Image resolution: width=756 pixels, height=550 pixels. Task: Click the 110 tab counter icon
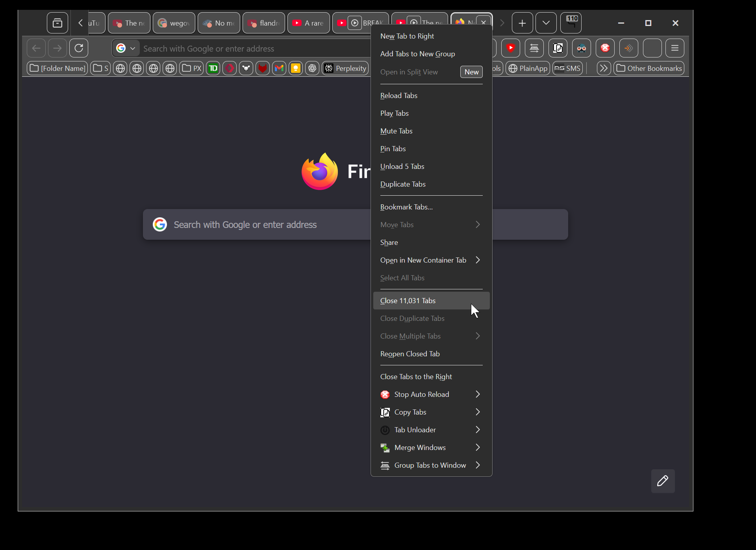(571, 23)
